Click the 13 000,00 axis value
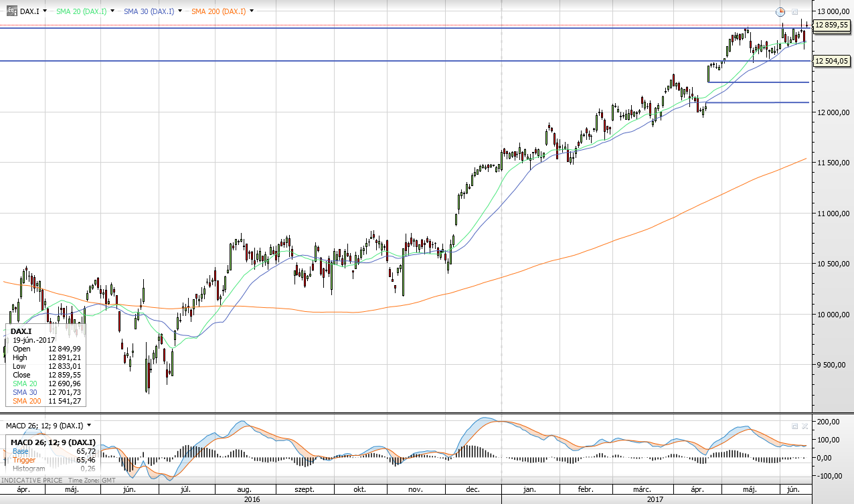Image resolution: width=854 pixels, height=504 pixels. click(x=832, y=11)
